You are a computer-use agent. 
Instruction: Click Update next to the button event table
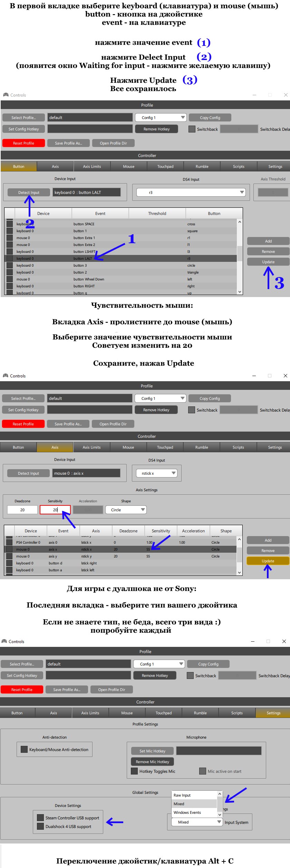pos(268,262)
